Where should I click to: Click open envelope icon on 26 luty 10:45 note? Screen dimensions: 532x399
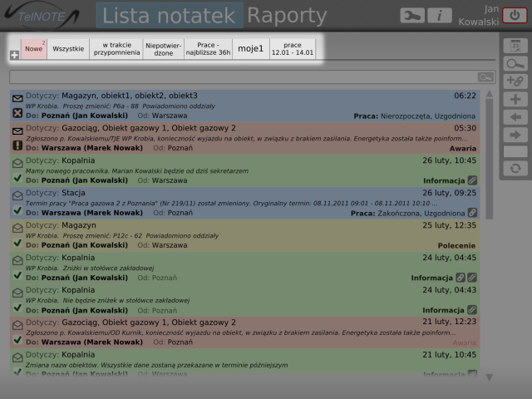pos(17,163)
